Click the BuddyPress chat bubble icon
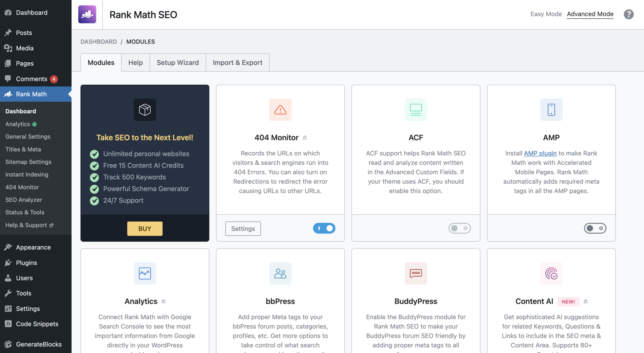This screenshot has width=644, height=353. coord(416,273)
